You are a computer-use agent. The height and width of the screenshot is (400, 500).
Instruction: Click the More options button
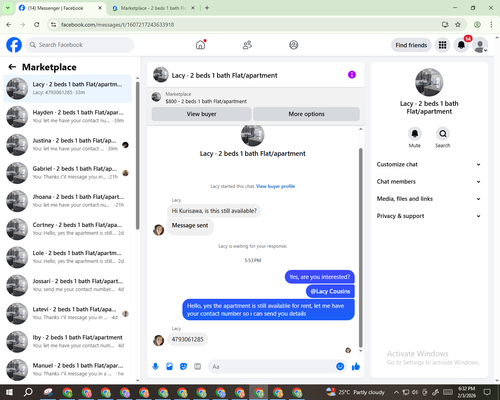coord(306,114)
